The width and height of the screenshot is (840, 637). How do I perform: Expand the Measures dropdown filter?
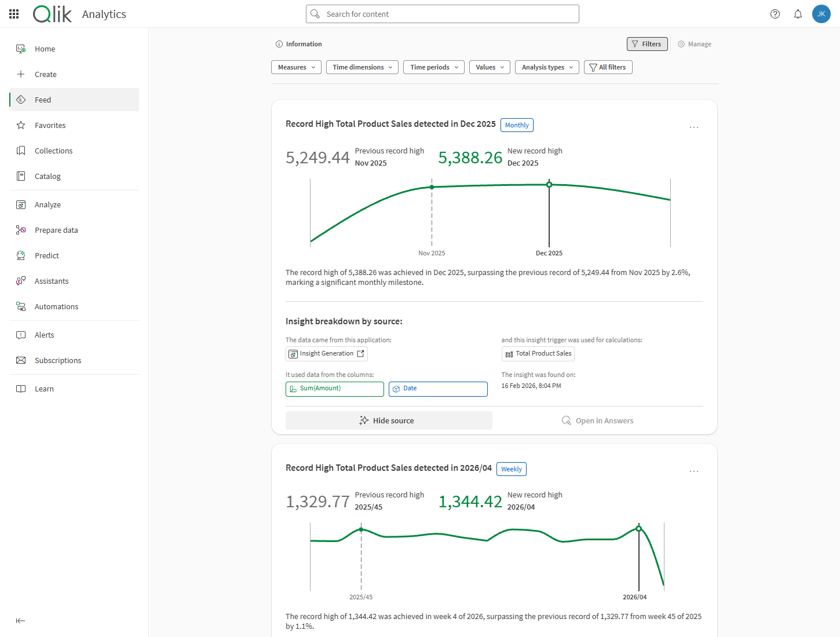(x=297, y=67)
